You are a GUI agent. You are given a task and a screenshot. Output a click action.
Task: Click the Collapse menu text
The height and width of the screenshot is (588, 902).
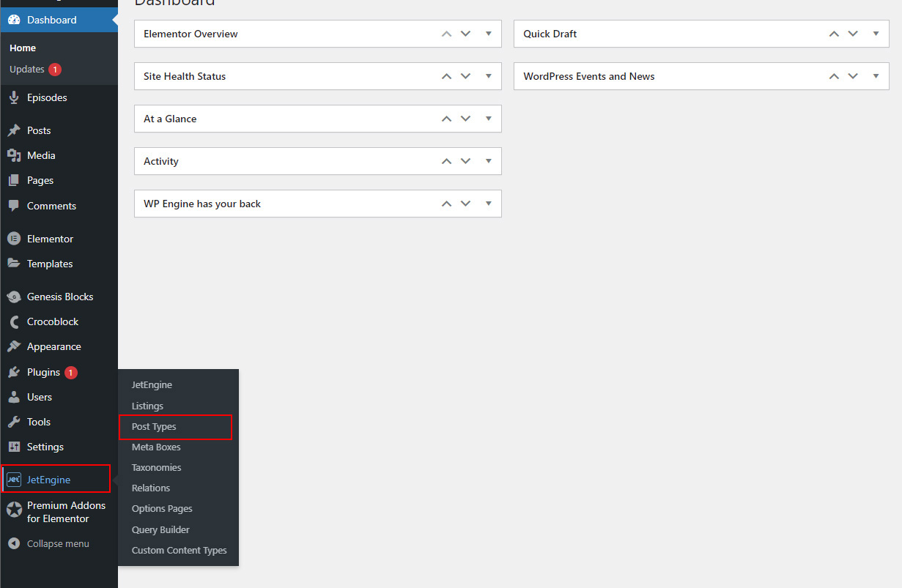58,543
